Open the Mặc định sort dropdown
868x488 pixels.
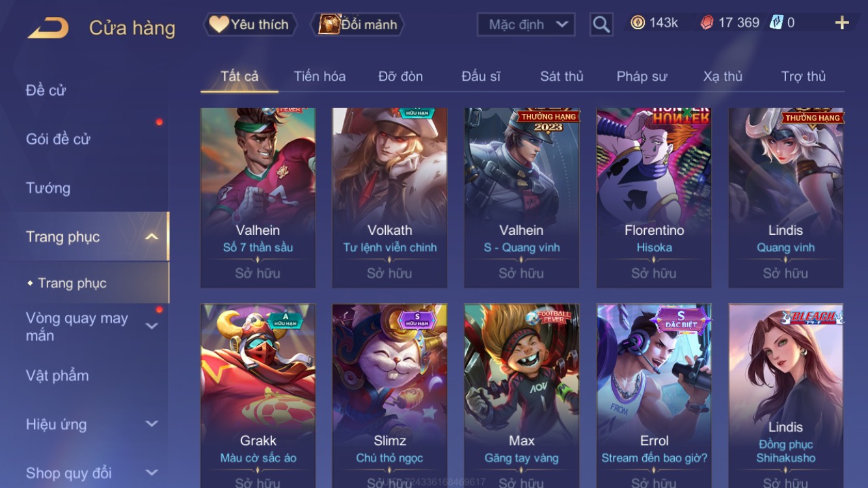click(x=526, y=25)
